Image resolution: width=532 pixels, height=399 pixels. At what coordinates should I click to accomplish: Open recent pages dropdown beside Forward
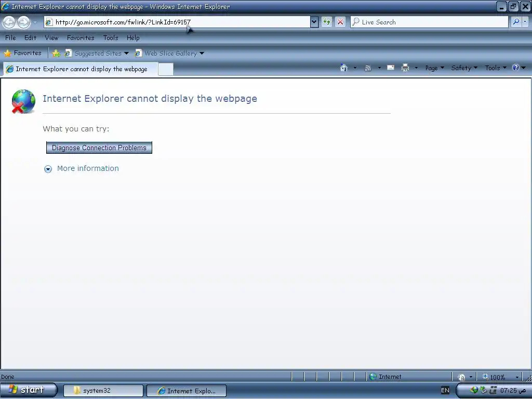click(x=35, y=22)
